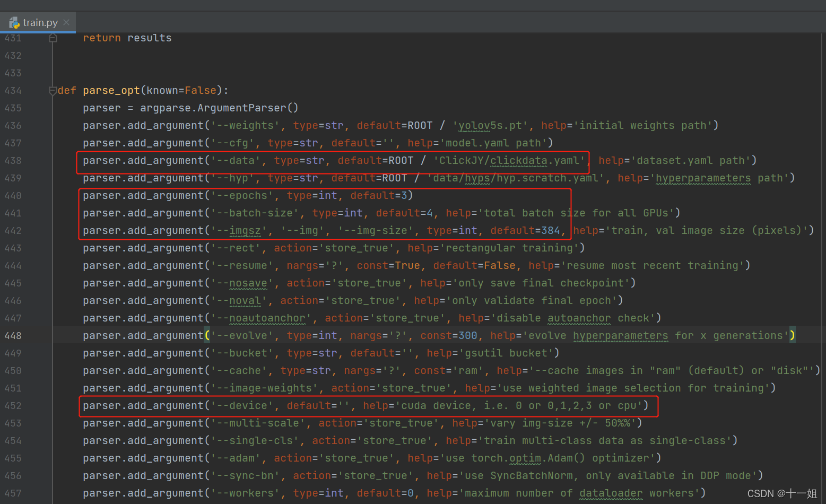Click the '--resume' argument string
The width and height of the screenshot is (826, 504).
click(242, 266)
